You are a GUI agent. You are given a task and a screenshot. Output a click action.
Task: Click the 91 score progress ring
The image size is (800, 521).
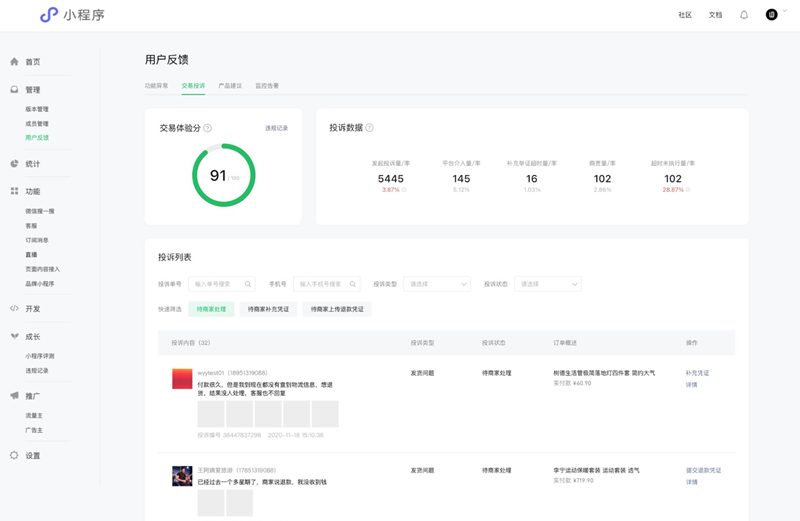tap(223, 176)
